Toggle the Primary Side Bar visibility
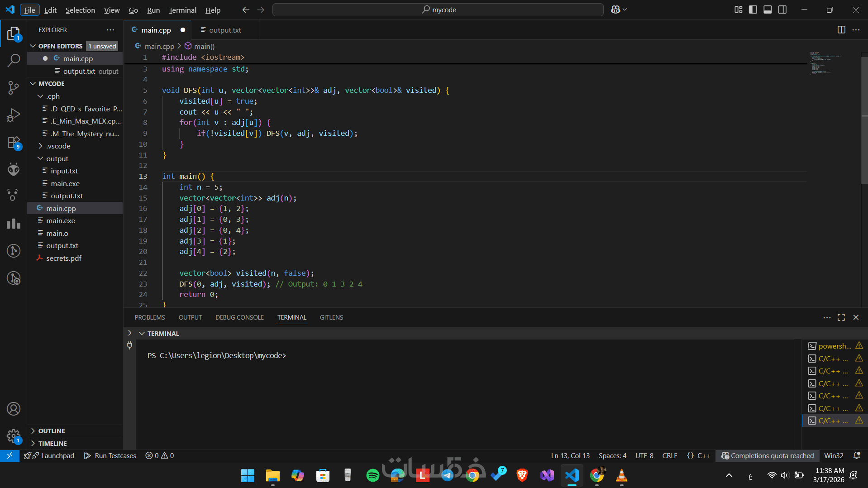Screen dimensions: 868x488 coord(753,10)
